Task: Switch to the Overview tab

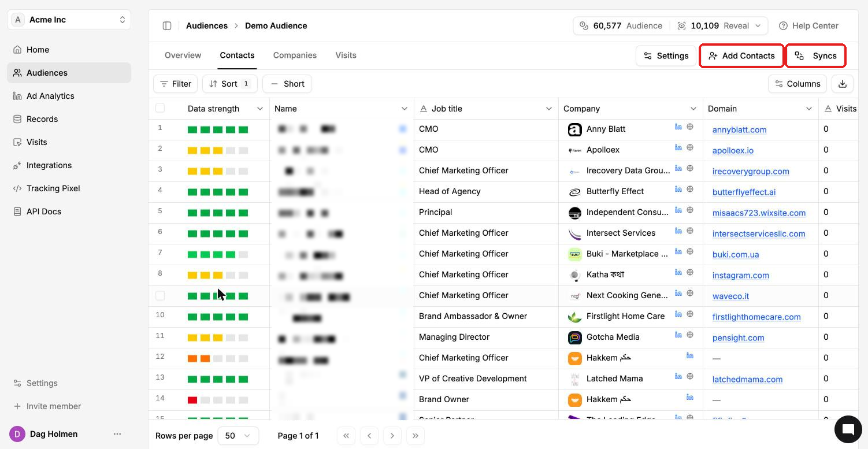Action: 183,55
